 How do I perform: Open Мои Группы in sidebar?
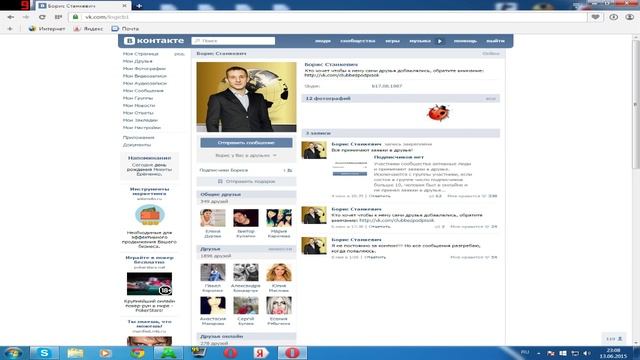click(138, 98)
